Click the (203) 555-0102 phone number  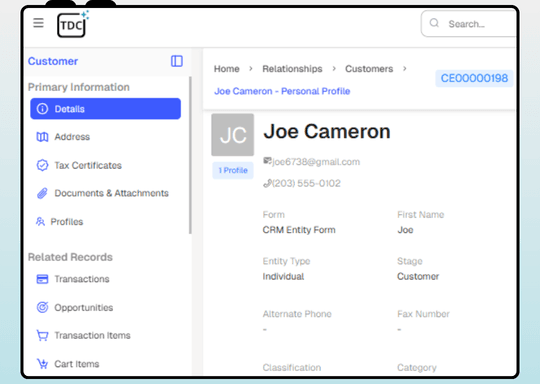306,183
